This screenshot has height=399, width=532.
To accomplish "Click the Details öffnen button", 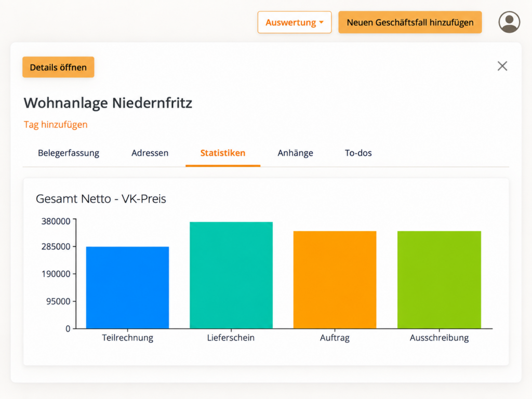I will [58, 67].
